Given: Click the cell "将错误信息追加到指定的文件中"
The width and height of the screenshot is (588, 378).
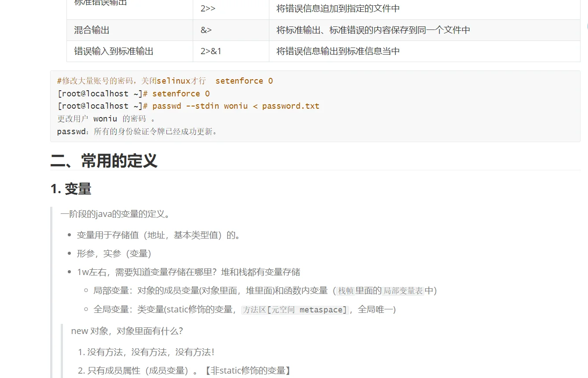Looking at the screenshot, I should point(425,9).
